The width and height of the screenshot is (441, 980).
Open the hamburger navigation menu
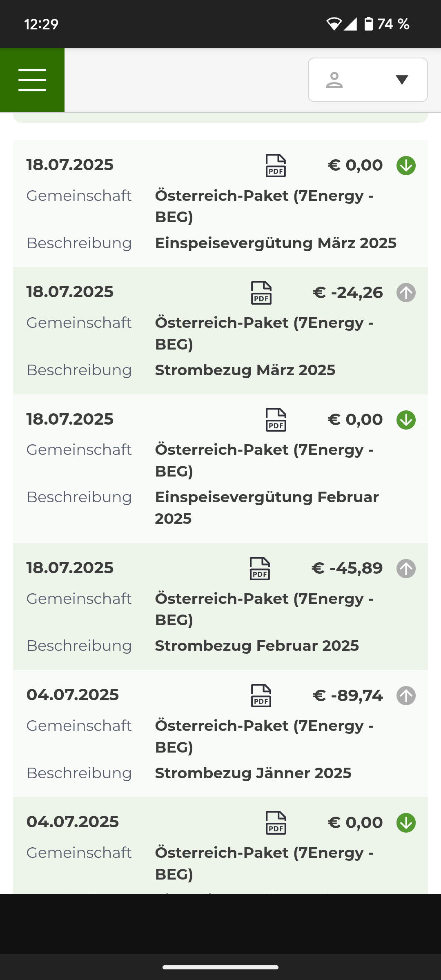click(32, 80)
